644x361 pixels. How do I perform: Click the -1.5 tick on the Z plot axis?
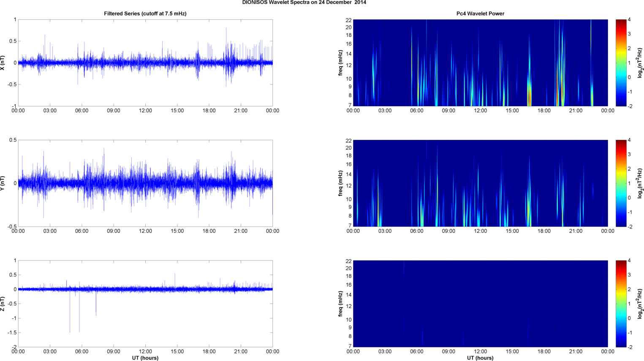coord(12,333)
